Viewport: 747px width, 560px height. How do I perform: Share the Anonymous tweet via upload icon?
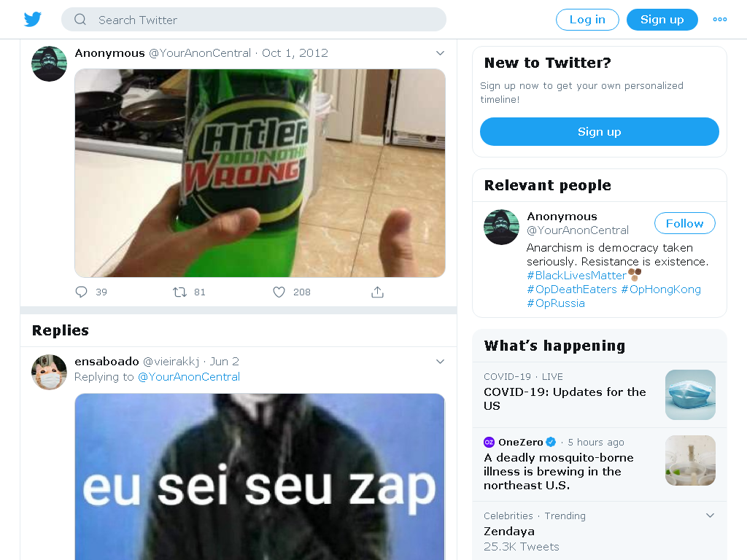[377, 292]
